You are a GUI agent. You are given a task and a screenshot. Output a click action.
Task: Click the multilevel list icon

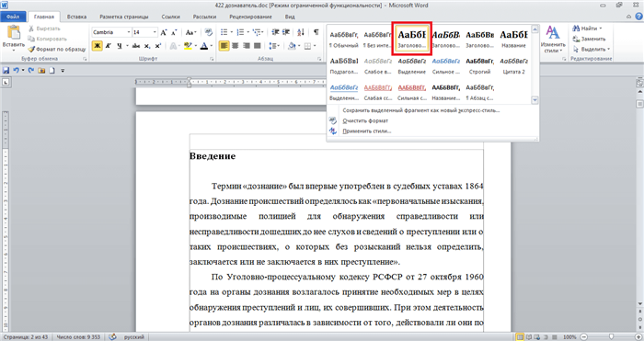(x=257, y=32)
